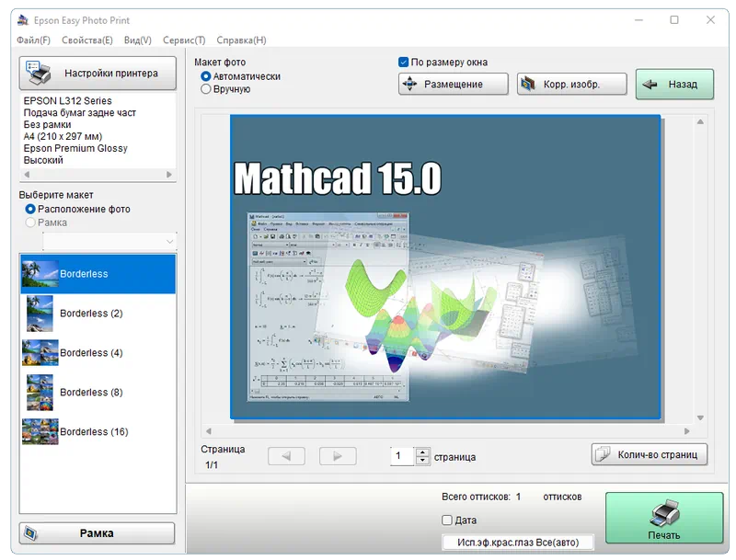Click the Всего оттисков: 1 text

(x=481, y=497)
